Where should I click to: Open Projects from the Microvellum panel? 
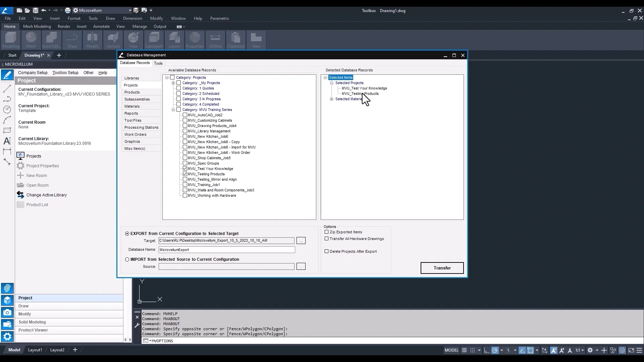tap(34, 156)
